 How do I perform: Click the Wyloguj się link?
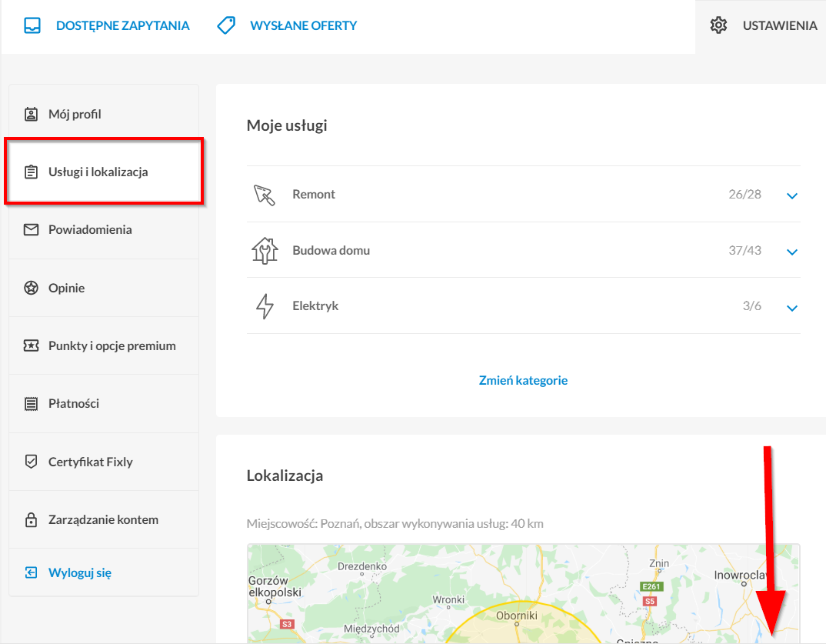tap(79, 573)
